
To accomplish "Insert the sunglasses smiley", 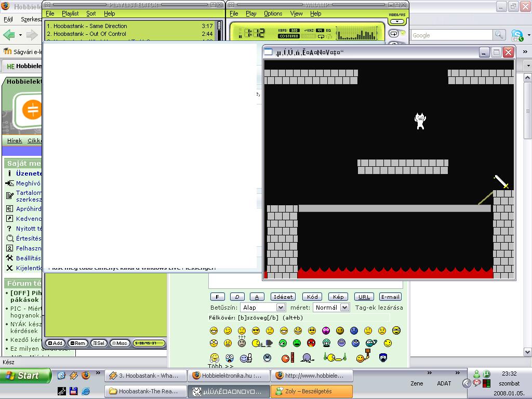I will 256,330.
